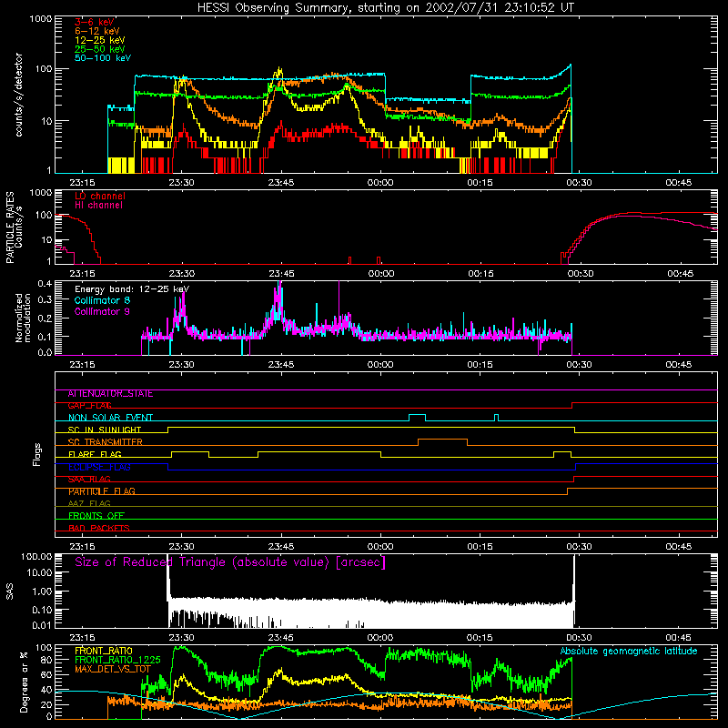Viewport: 728px width, 728px height.
Task: Click the yellow FRONT_RATIO legend label
Action: click(104, 651)
